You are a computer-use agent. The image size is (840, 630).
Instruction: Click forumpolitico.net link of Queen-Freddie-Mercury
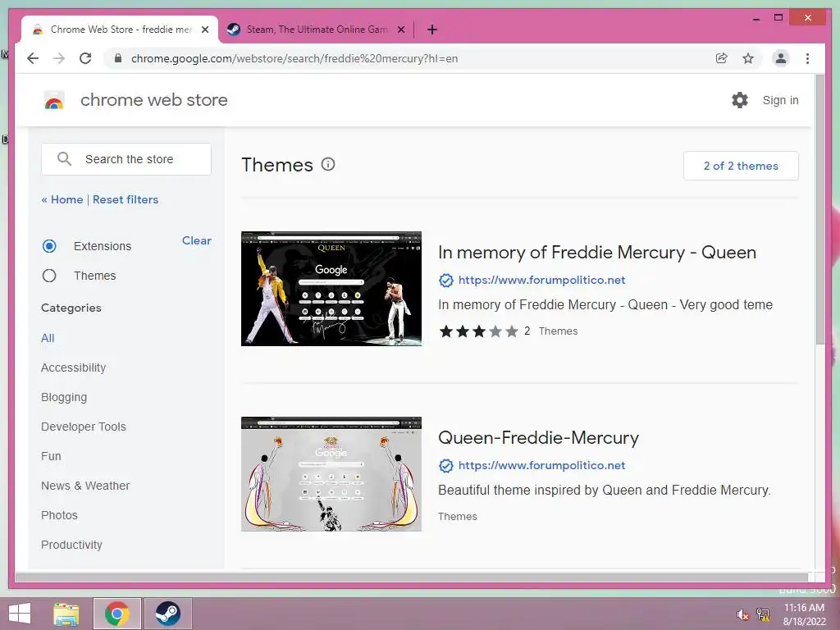tap(541, 465)
